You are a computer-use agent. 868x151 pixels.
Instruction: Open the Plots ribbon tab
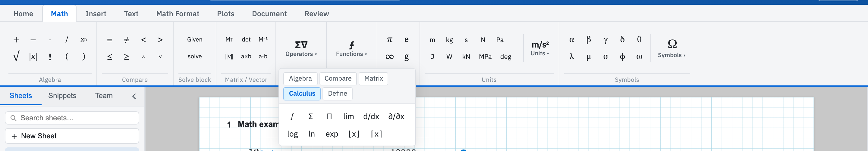226,14
